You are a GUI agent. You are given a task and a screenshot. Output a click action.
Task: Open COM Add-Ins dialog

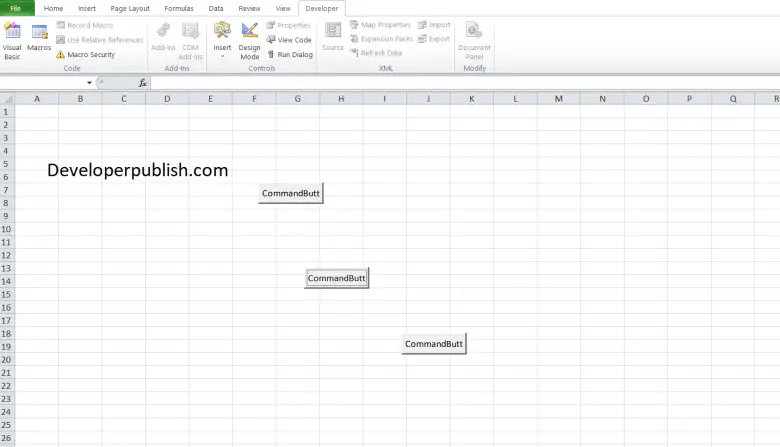[x=191, y=41]
